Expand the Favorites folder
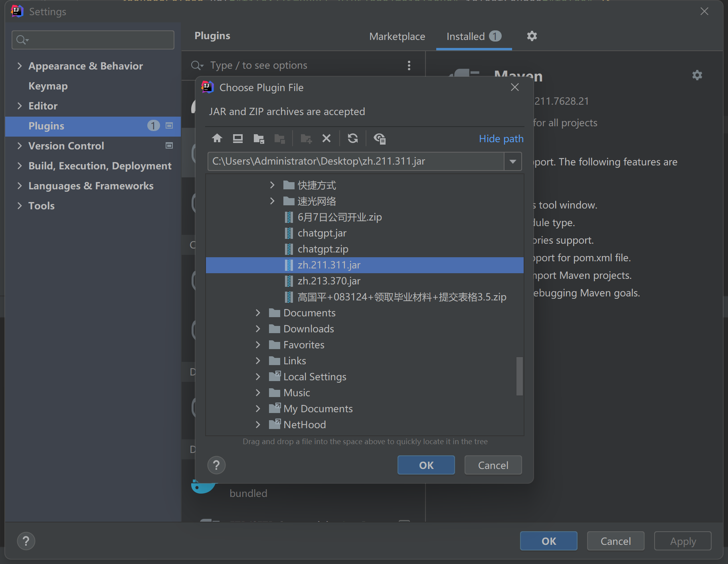728x564 pixels. pyautogui.click(x=258, y=344)
